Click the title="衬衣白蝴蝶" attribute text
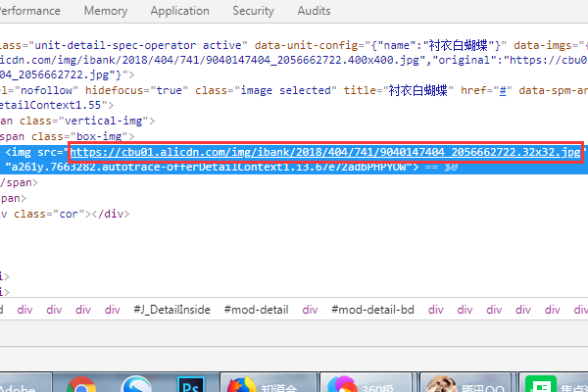 coord(399,90)
